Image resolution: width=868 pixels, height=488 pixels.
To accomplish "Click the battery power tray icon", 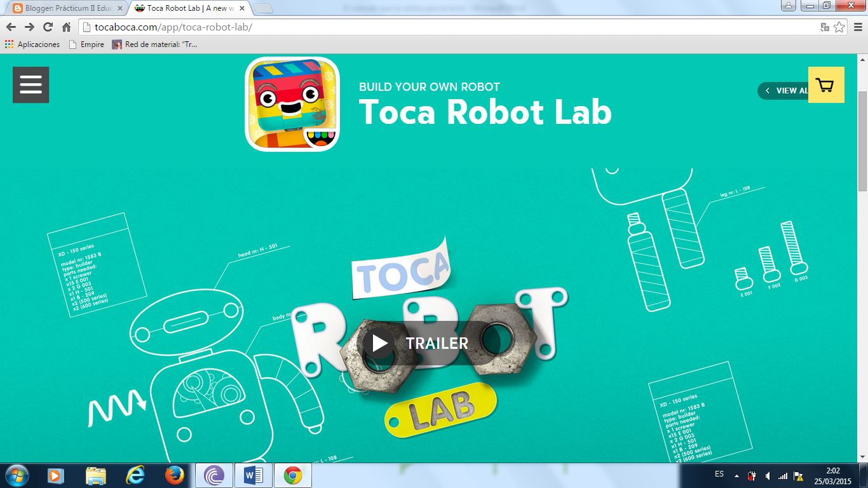I will (752, 475).
